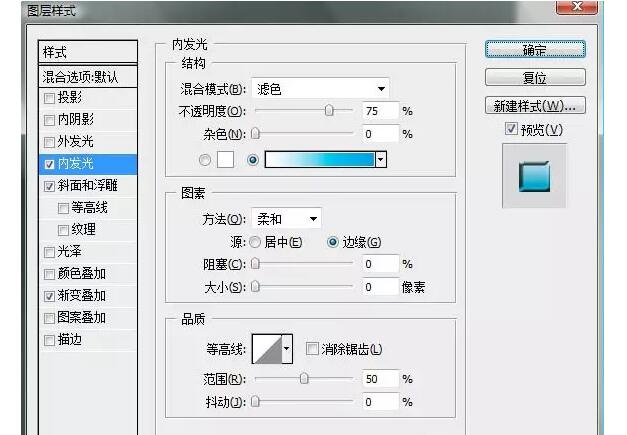This screenshot has height=435, width=627.
Task: Click the white-to-blue gradient bar
Action: tap(320, 160)
